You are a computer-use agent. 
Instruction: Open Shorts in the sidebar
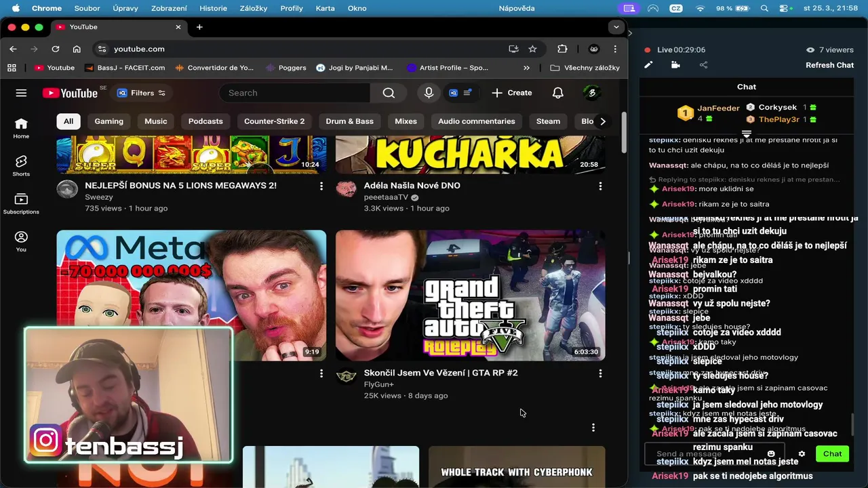point(21,165)
